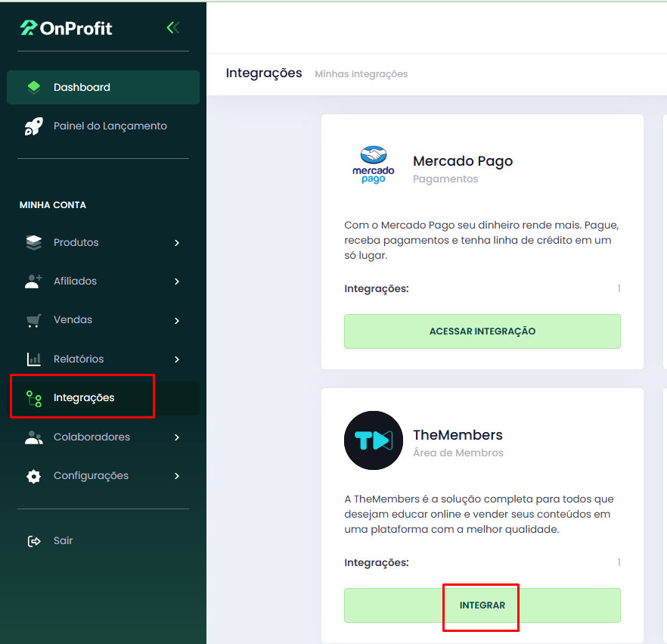Click the Vendas shopping cart icon
Viewport: 667px width, 644px height.
point(33,320)
